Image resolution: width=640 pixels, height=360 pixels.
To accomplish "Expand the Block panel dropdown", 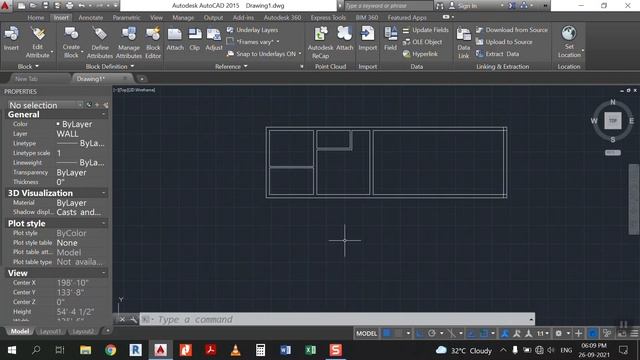I will 28,66.
